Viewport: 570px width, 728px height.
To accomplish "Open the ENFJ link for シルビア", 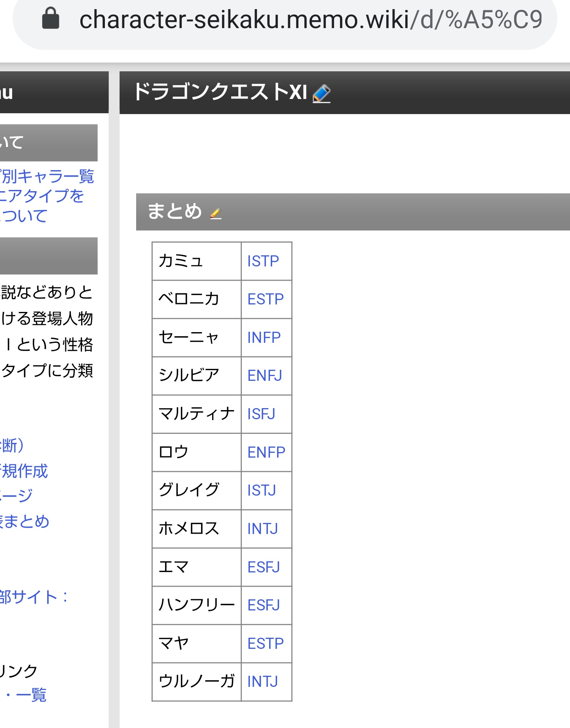I will (x=264, y=376).
